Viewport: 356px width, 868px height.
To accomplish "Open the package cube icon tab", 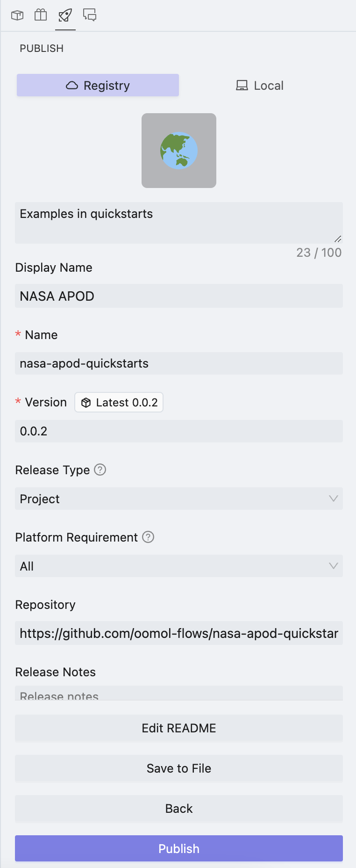I will (17, 15).
